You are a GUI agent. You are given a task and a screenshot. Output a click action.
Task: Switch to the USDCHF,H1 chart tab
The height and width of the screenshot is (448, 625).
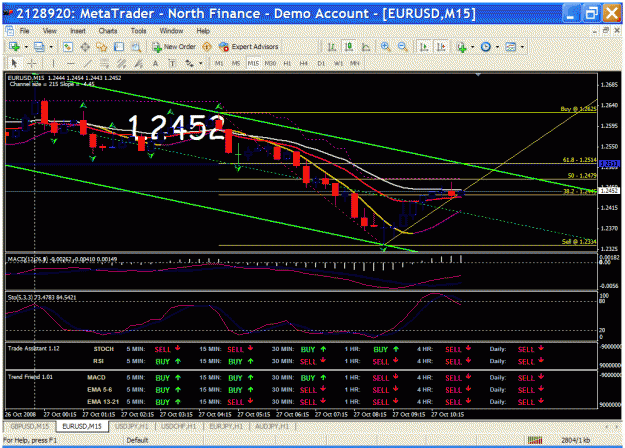(x=178, y=426)
